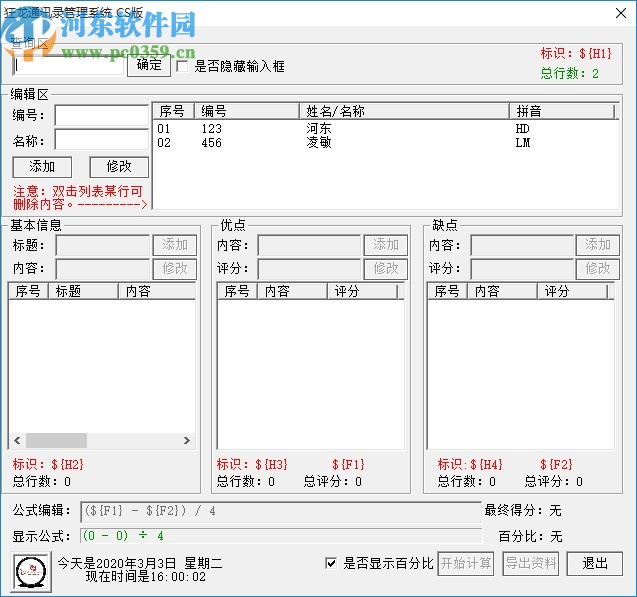Click the 内容 column header in 基本信息 list
Screen dimensions: 637x597
coord(157,291)
